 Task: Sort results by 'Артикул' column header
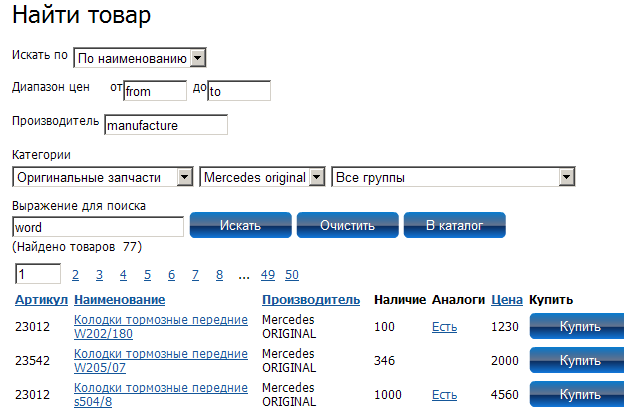41,300
